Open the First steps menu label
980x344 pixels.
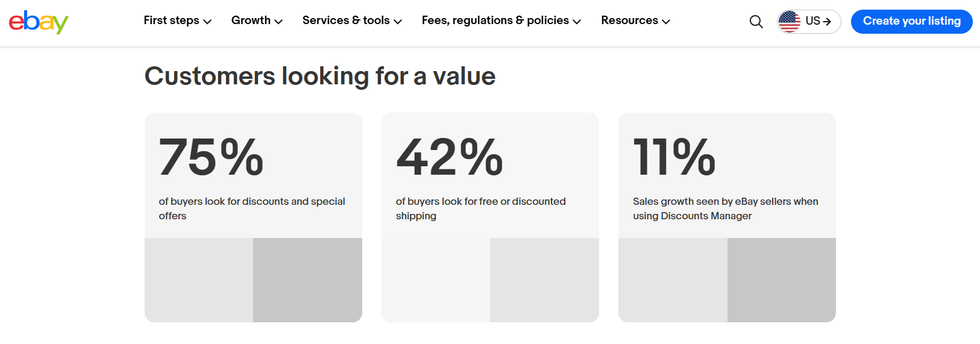tap(171, 20)
